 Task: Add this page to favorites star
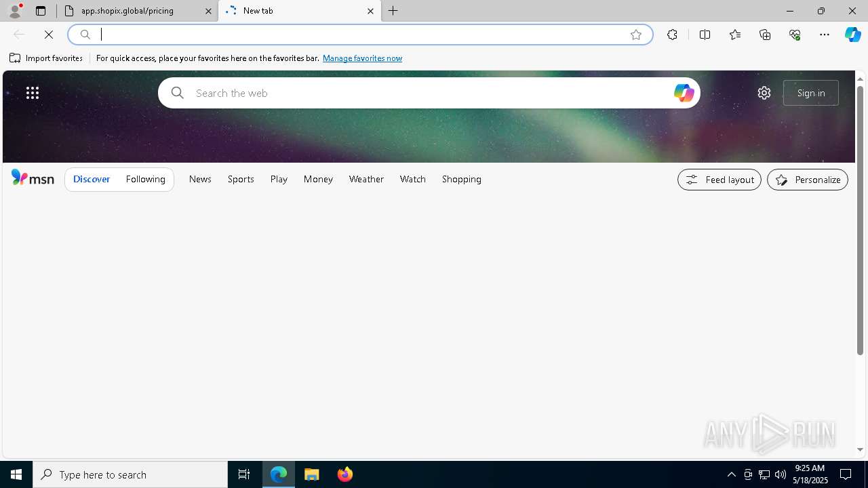click(x=636, y=35)
